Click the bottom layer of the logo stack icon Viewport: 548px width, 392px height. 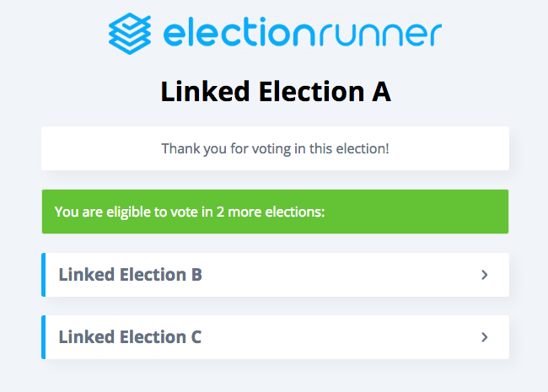[130, 46]
